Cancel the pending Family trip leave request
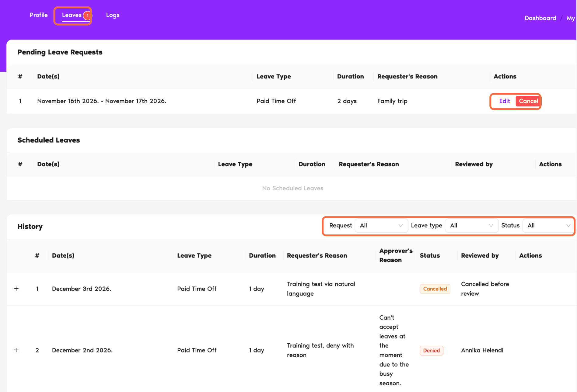The image size is (577, 392). (x=528, y=101)
